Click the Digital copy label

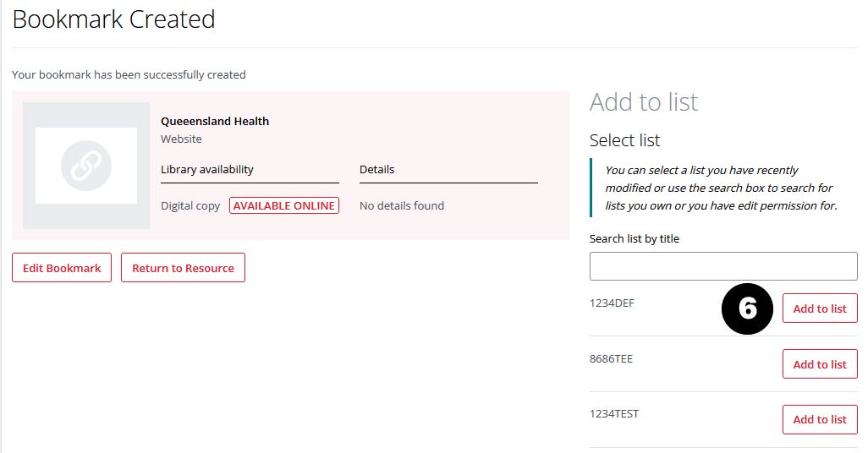[190, 205]
